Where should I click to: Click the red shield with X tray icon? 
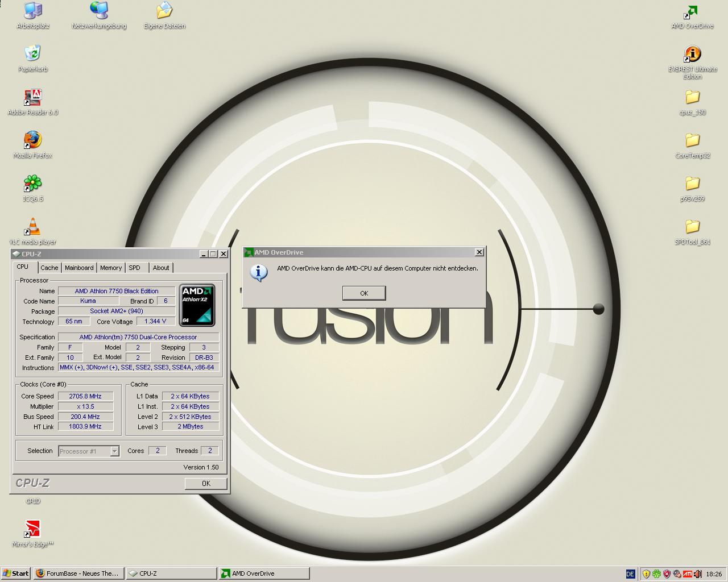tap(667, 574)
